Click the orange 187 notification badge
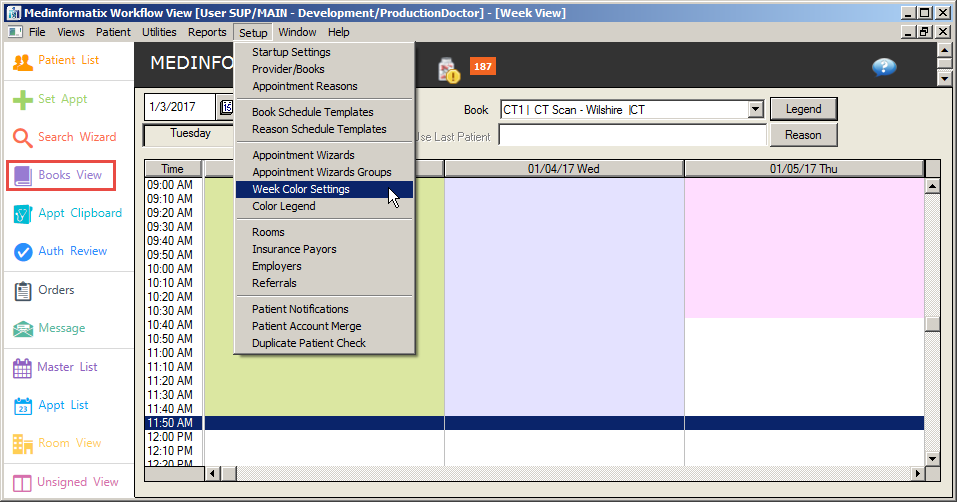Screen dimensions: 957x502 483,67
